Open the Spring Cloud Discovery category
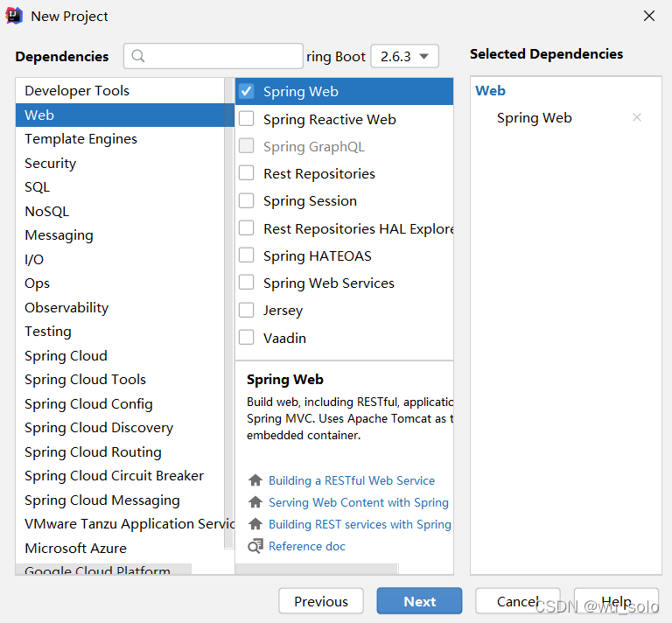This screenshot has height=623, width=672. (120, 428)
